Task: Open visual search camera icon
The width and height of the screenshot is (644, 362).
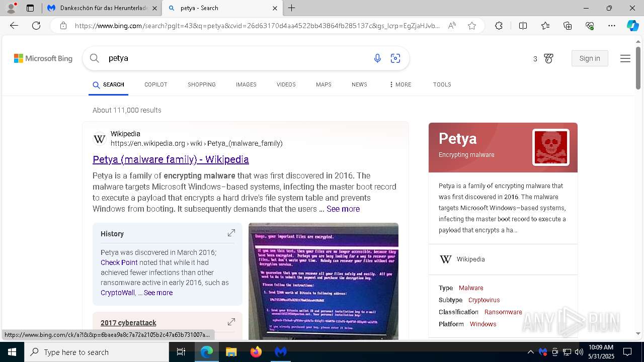Action: 395,58
